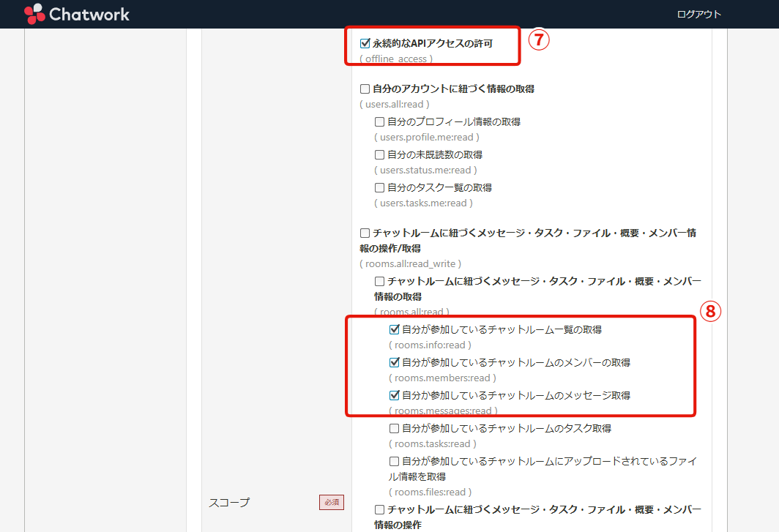Click the Chatwork brand name text
This screenshot has width=779, height=532.
(89, 14)
